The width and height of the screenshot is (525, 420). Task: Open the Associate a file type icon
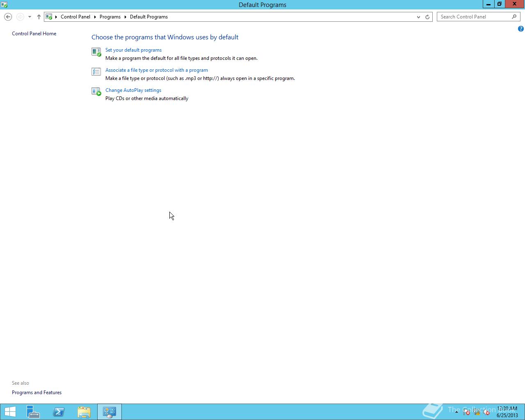point(96,72)
